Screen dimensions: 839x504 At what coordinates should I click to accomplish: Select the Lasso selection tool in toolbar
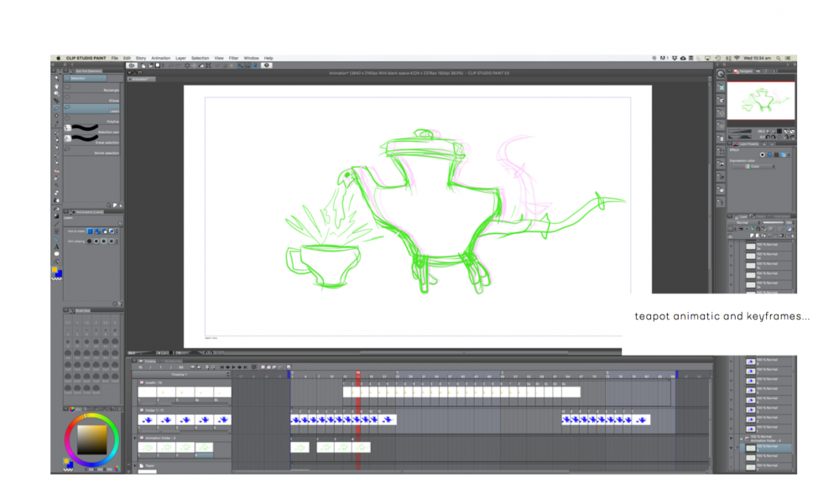pyautogui.click(x=56, y=108)
